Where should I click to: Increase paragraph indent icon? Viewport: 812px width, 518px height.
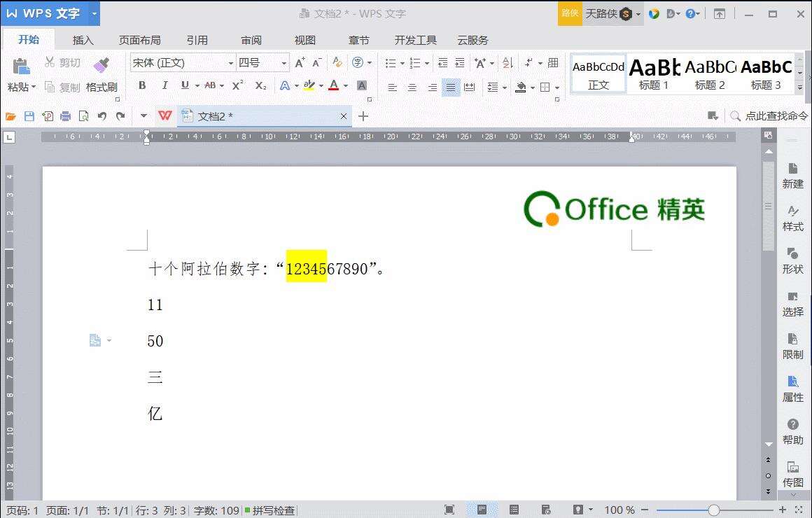point(460,63)
